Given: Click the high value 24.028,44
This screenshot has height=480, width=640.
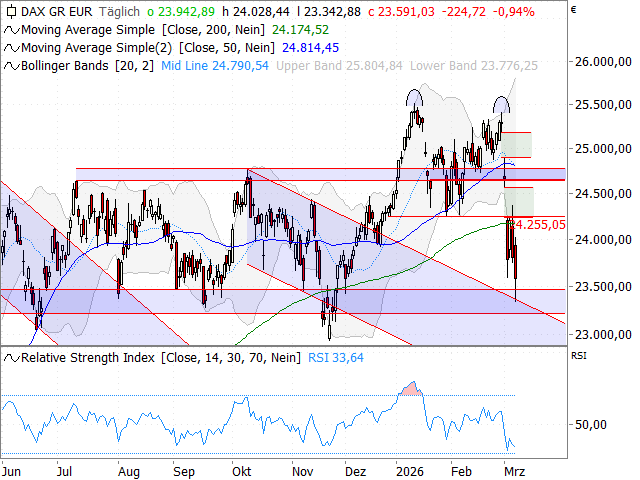Looking at the screenshot, I should pos(256,12).
